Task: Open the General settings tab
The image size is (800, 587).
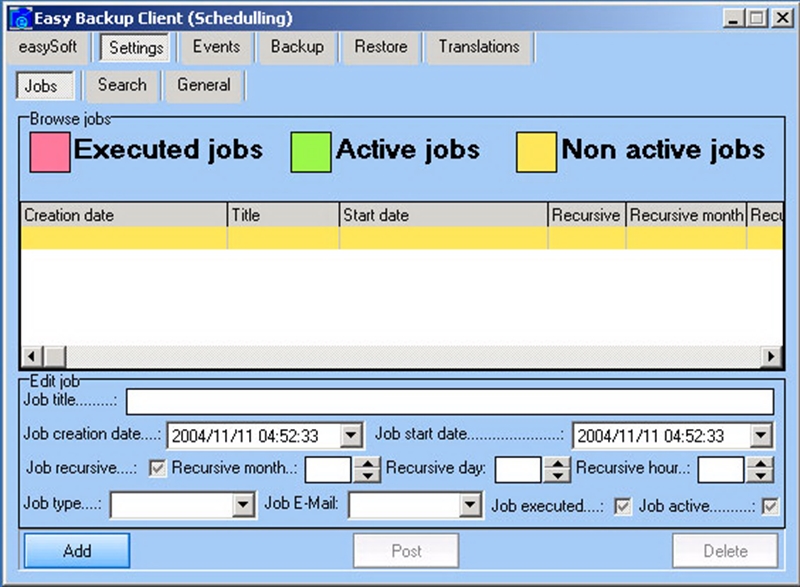Action: point(203,86)
